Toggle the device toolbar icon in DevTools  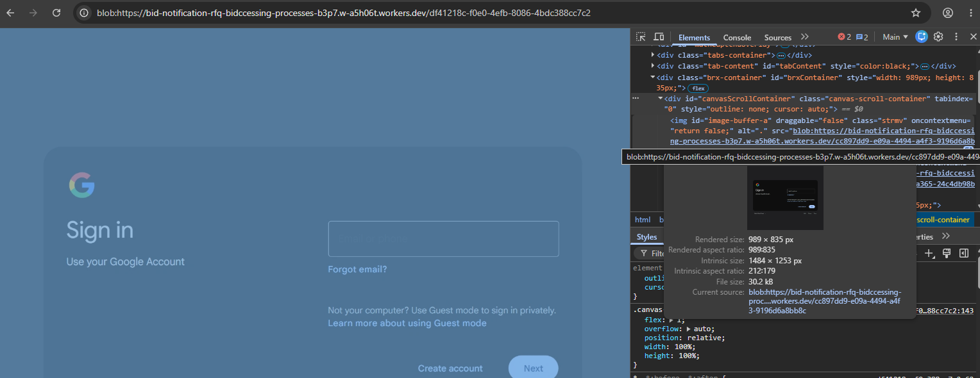659,37
